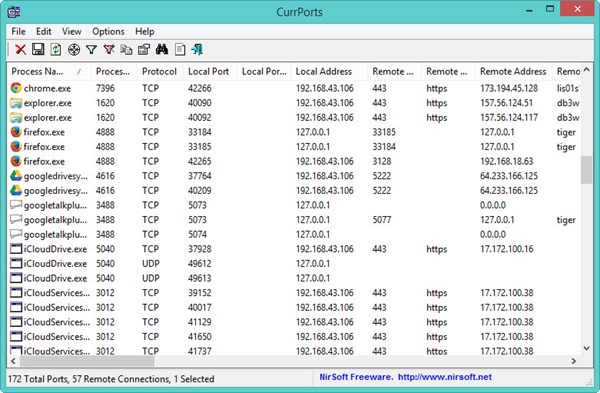Open the View menu
Screen dimensions: 600x393
pyautogui.click(x=72, y=31)
